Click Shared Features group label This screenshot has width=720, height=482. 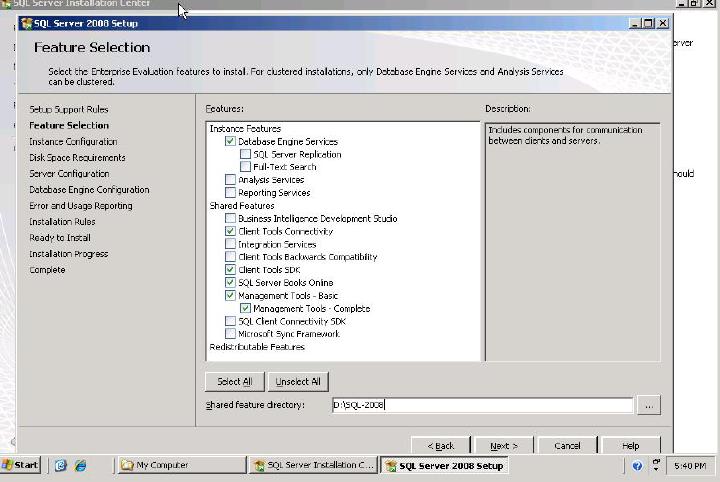click(x=242, y=206)
